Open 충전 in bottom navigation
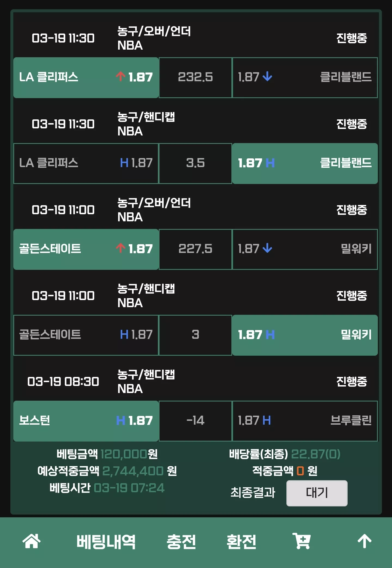 pos(181,542)
